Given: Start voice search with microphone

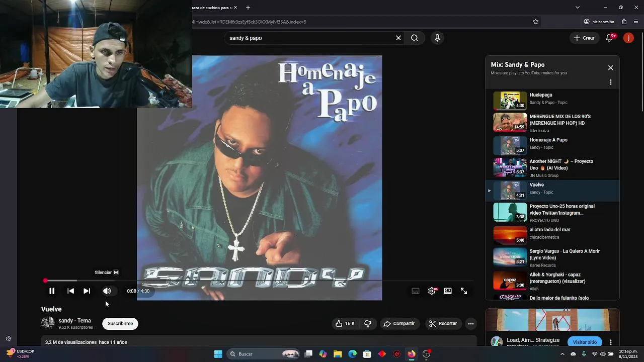Looking at the screenshot, I should tap(437, 38).
